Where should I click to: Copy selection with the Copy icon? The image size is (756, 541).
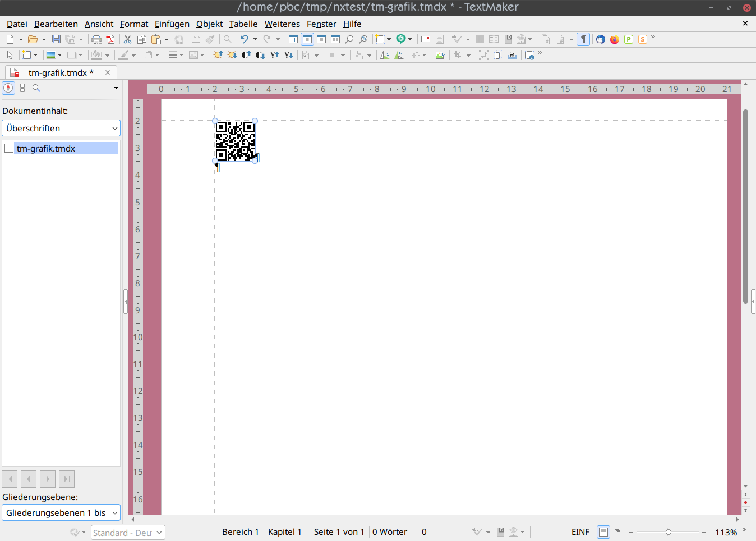pos(142,39)
